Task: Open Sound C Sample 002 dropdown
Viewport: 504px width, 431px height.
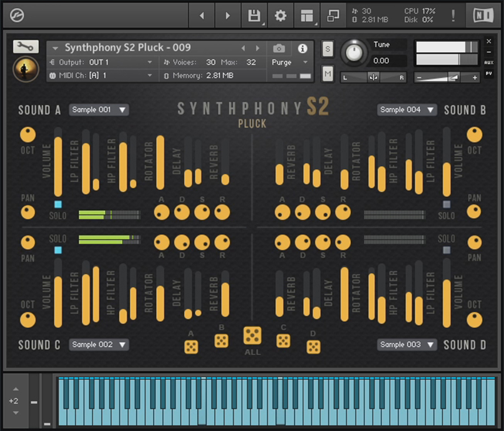Action: pos(99,345)
